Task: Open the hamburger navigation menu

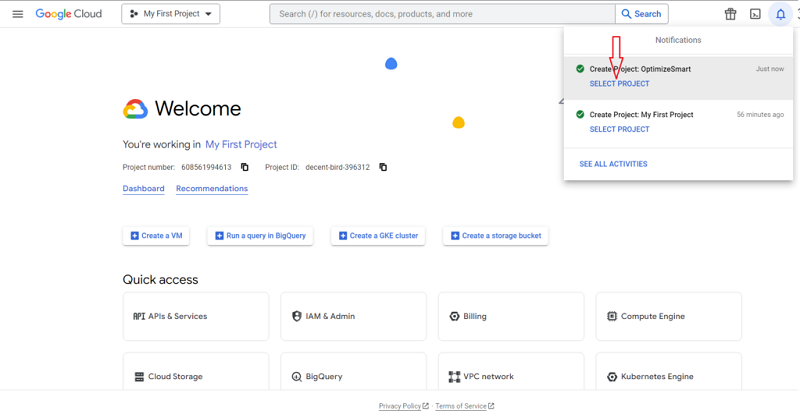Action: coord(18,14)
